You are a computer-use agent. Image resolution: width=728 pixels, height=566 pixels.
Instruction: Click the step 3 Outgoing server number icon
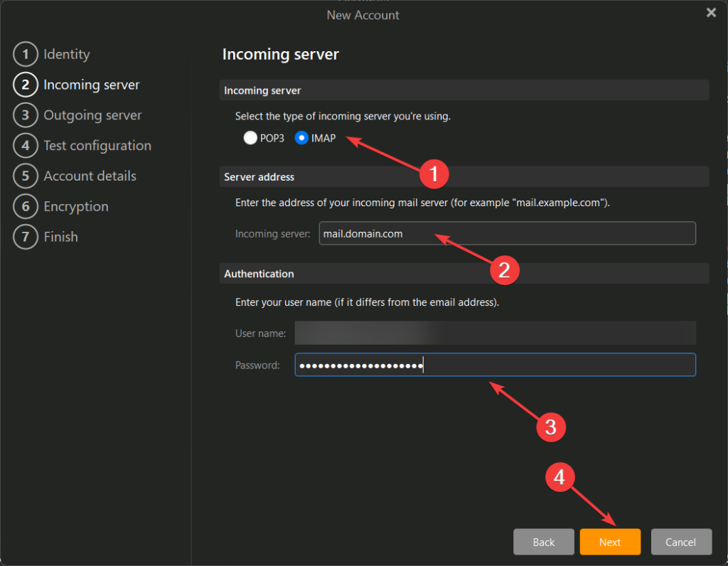(25, 115)
